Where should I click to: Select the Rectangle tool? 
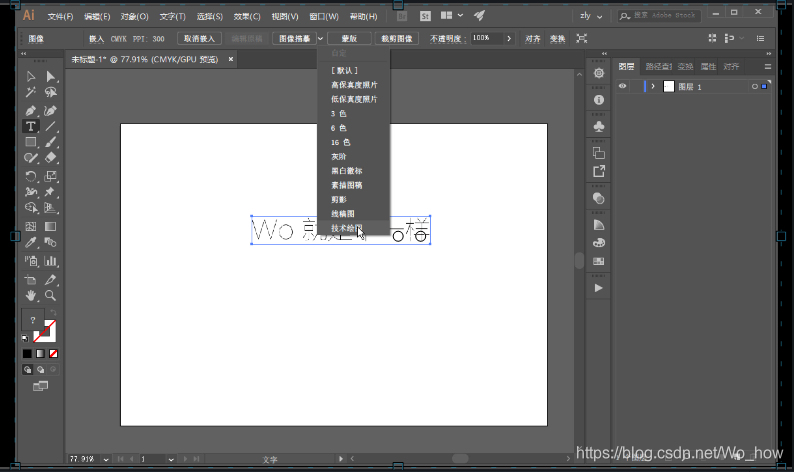31,142
